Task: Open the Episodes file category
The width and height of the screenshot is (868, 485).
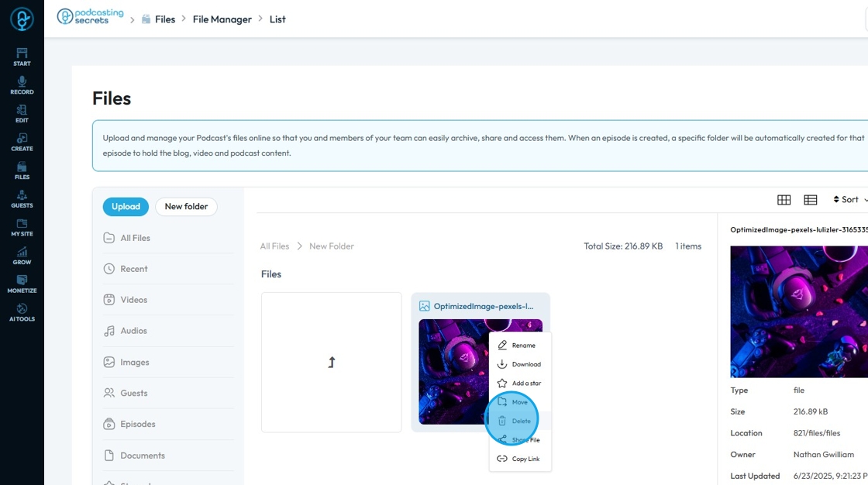Action: (168, 424)
